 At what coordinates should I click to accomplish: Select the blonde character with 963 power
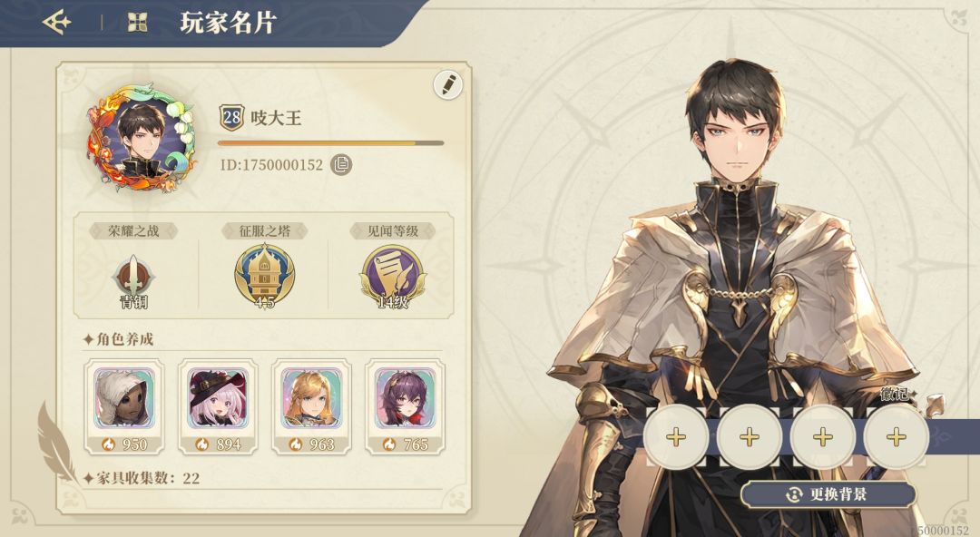312,406
